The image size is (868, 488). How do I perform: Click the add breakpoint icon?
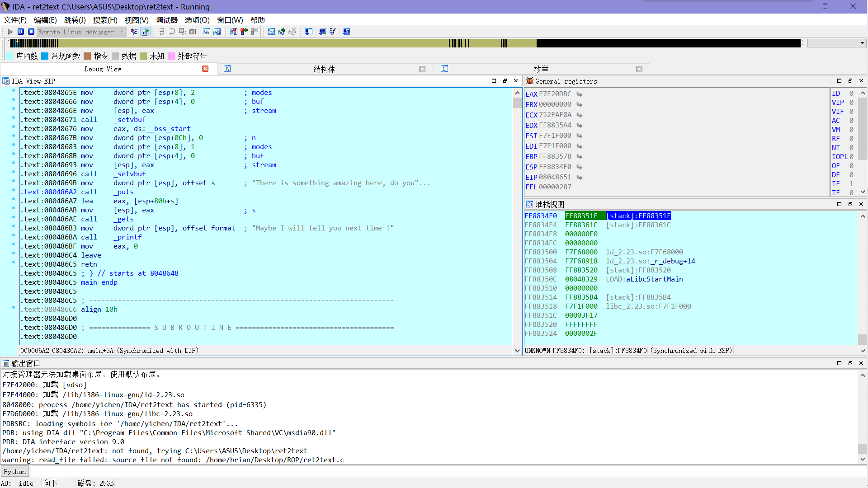244,32
